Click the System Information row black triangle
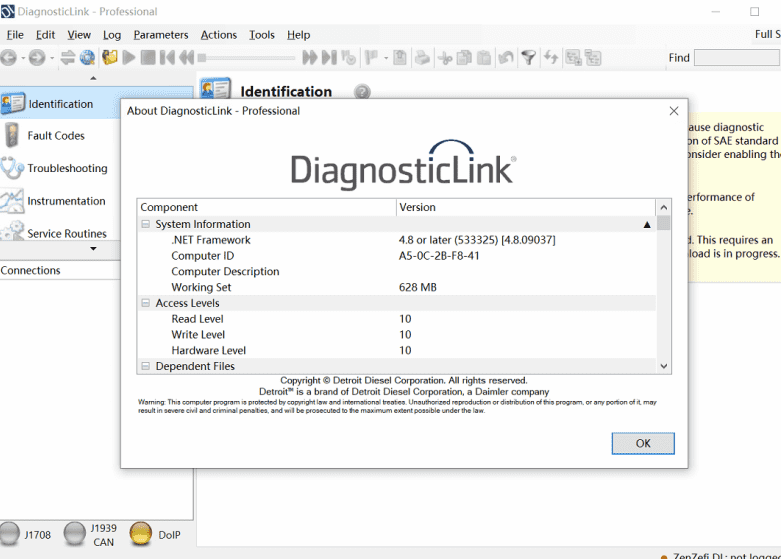Screen dimensions: 781x559 (647, 225)
